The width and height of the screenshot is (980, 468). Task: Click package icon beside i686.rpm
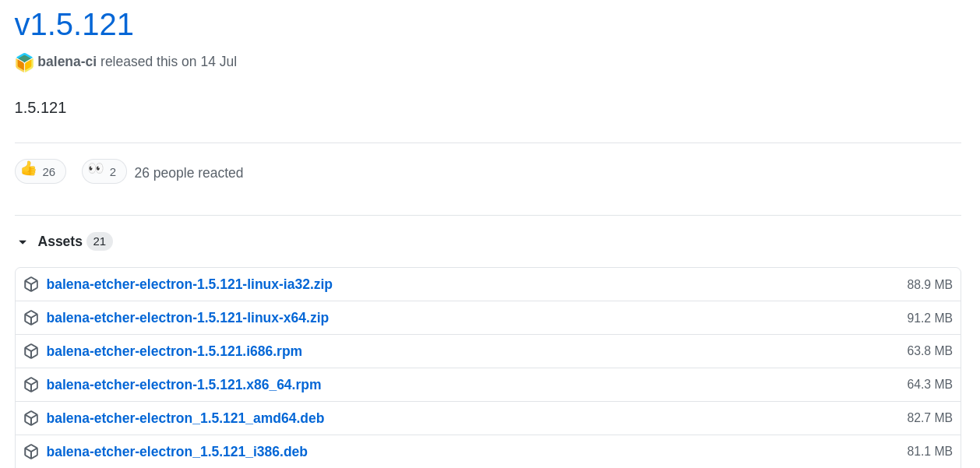tap(31, 351)
